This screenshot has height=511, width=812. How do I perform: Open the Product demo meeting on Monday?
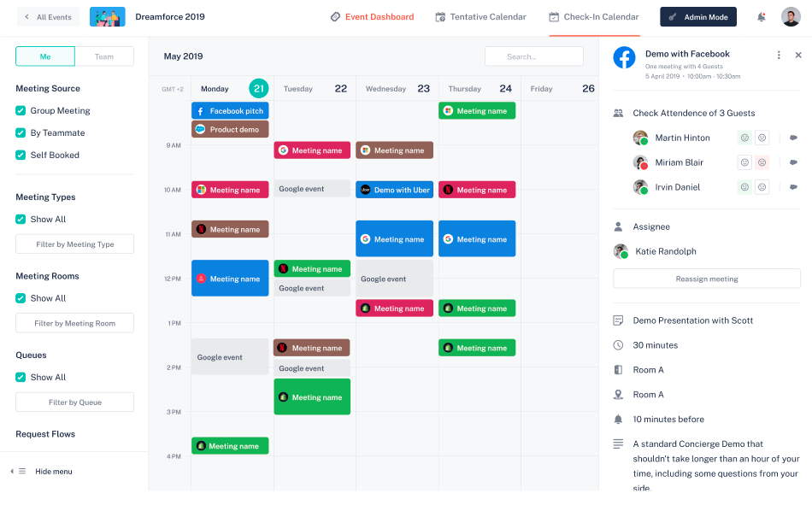[x=230, y=129]
